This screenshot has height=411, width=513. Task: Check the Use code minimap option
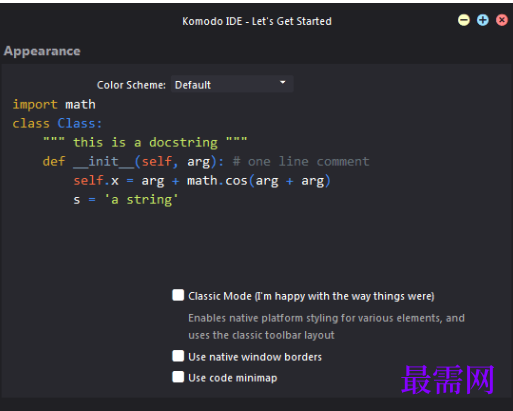pyautogui.click(x=178, y=377)
